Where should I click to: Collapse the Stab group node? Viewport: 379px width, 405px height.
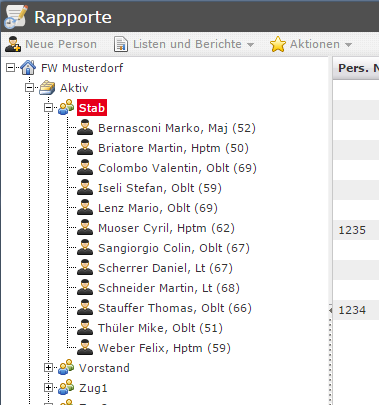coord(49,108)
